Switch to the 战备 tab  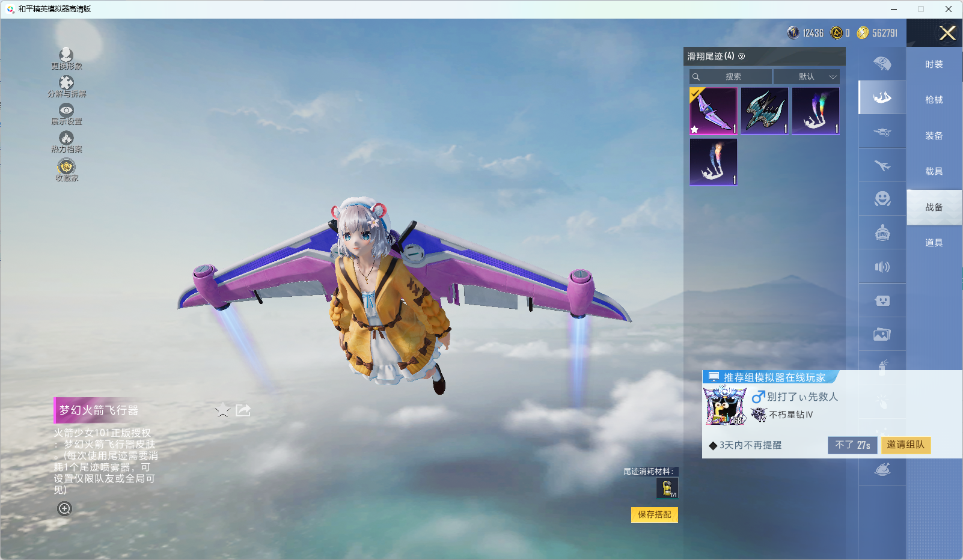point(934,207)
